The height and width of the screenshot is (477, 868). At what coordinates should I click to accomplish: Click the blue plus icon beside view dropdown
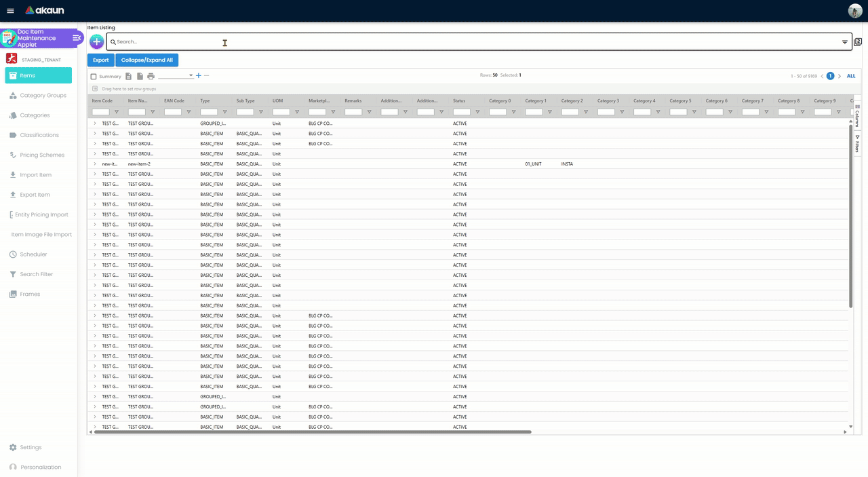198,76
